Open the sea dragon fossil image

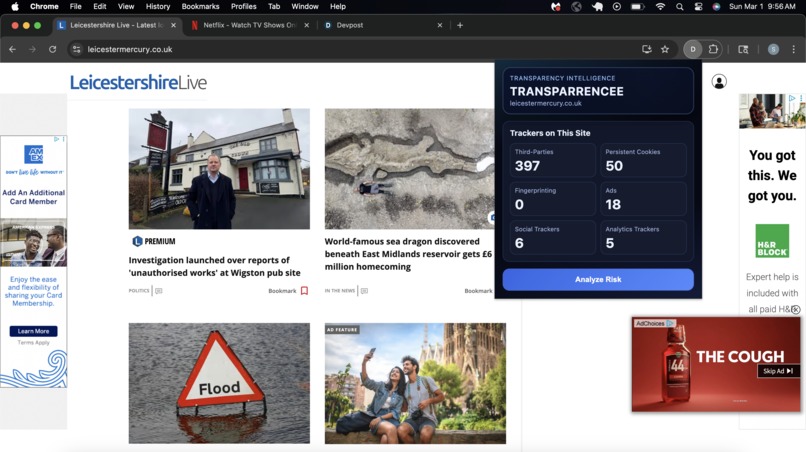[x=410, y=169]
